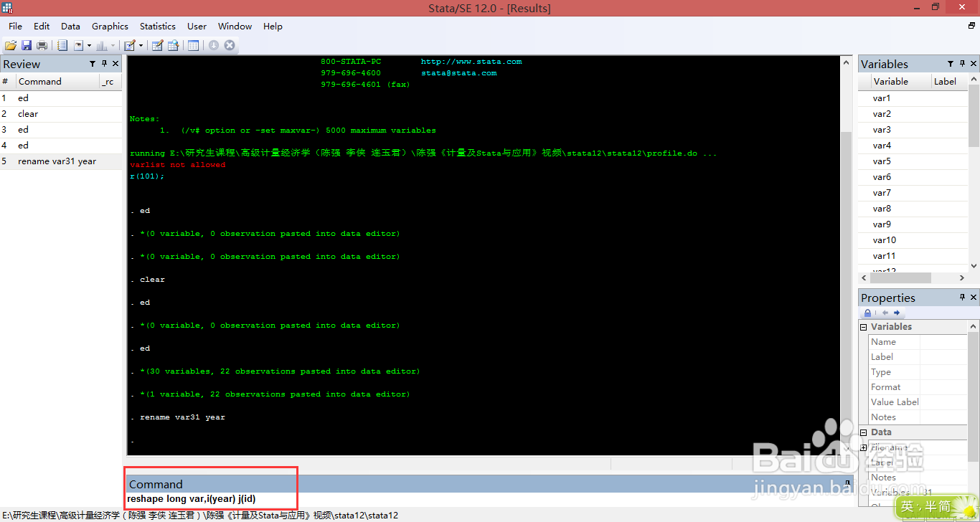This screenshot has width=980, height=522.
Task: Click the Command column header in Review
Action: click(57, 82)
